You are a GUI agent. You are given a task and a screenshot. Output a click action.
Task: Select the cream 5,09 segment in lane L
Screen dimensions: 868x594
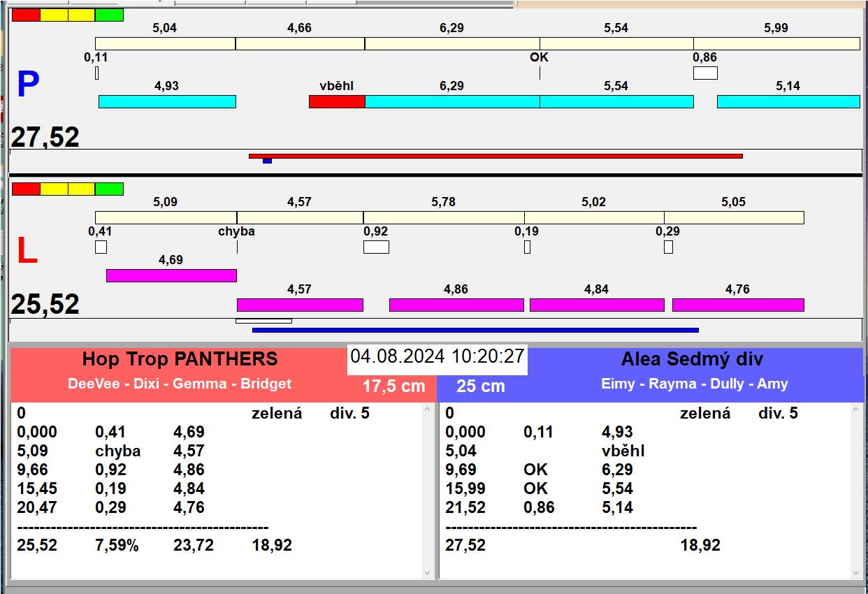(x=166, y=217)
